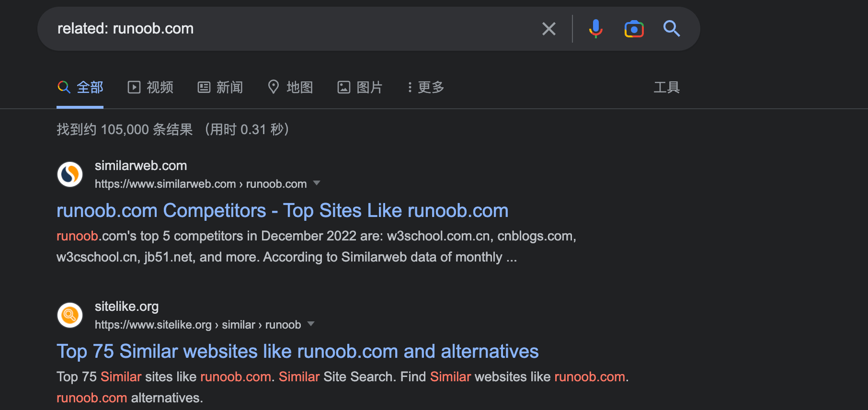
Task: Open the 视频 videos tab
Action: (150, 87)
